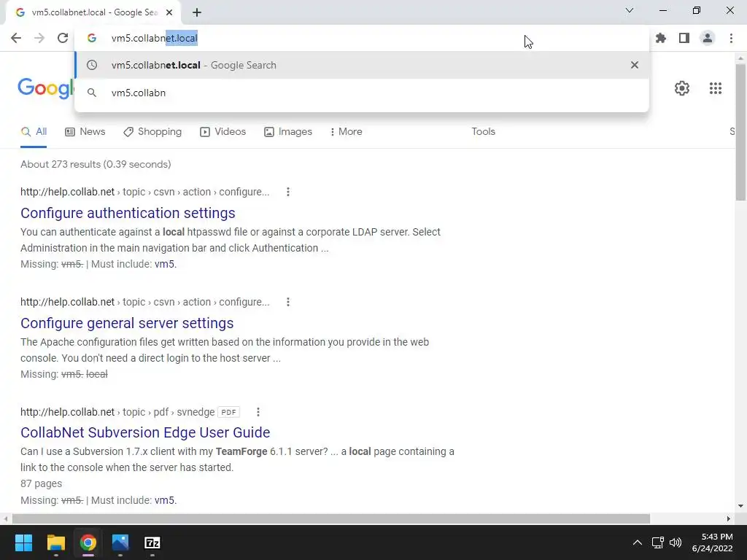Show hidden system tray icons
This screenshot has width=747, height=560.
click(x=638, y=542)
